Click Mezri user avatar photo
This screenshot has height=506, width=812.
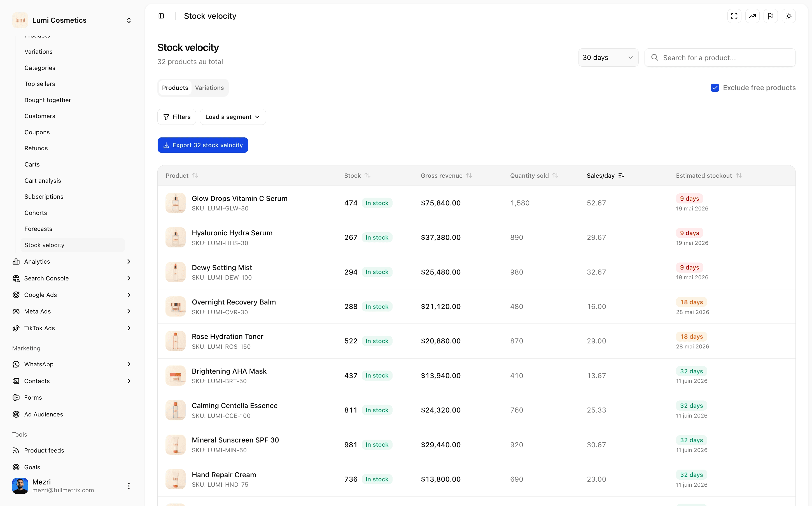click(x=20, y=486)
